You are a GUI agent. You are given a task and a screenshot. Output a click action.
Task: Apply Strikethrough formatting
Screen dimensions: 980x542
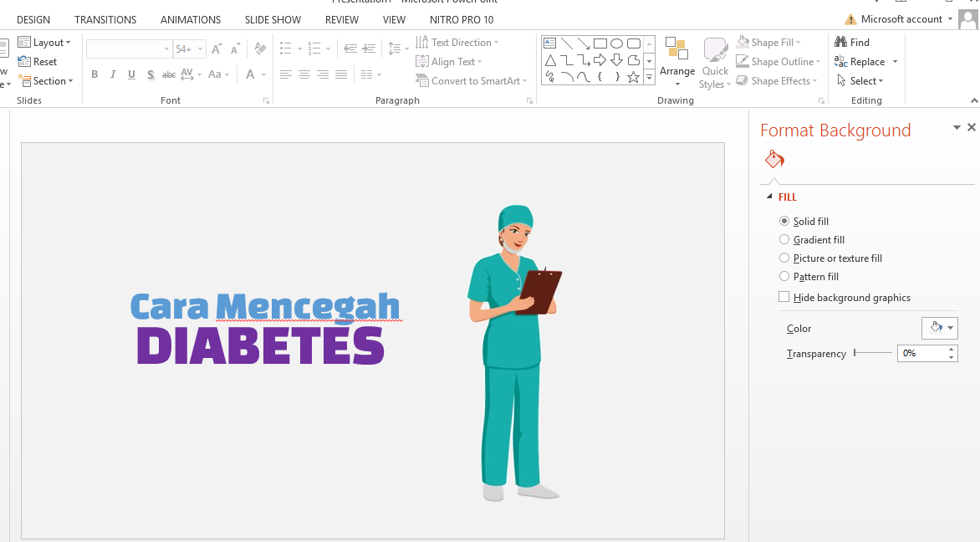tap(169, 74)
